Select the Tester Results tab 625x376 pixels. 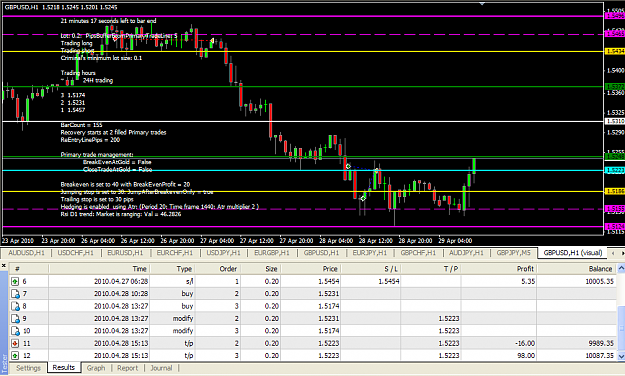coord(64,368)
